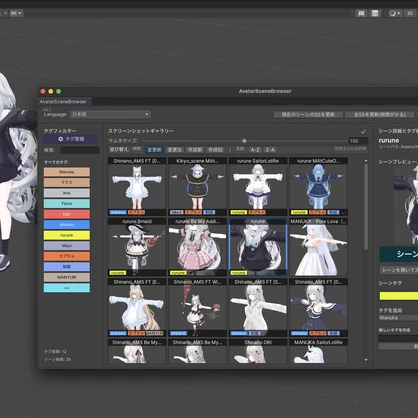Toggle Unity 2D view button

pyautogui.click(x=410, y=13)
